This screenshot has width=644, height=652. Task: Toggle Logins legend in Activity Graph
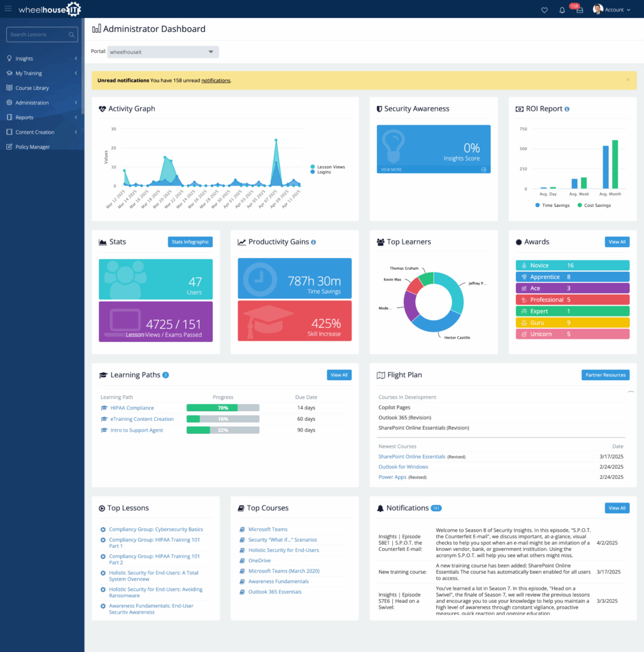click(x=321, y=172)
